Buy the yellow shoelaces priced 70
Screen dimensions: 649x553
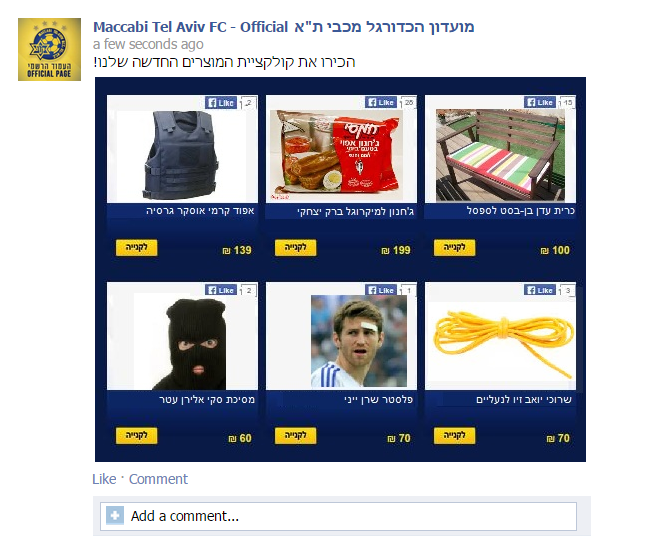coord(454,435)
